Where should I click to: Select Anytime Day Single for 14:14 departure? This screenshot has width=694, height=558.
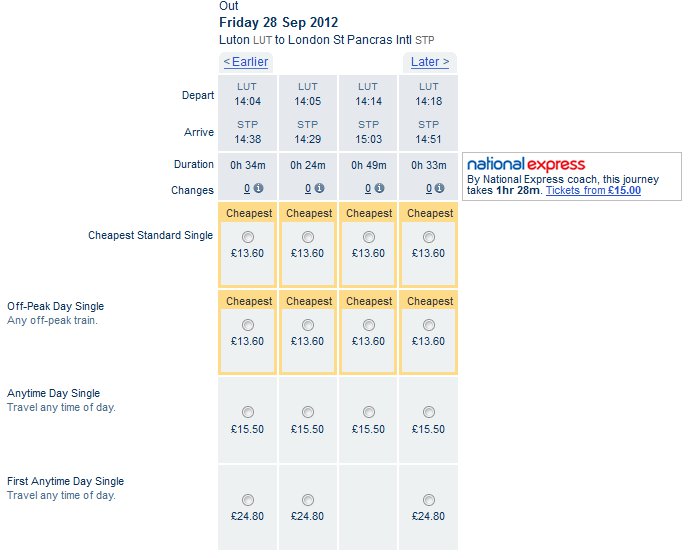(369, 412)
